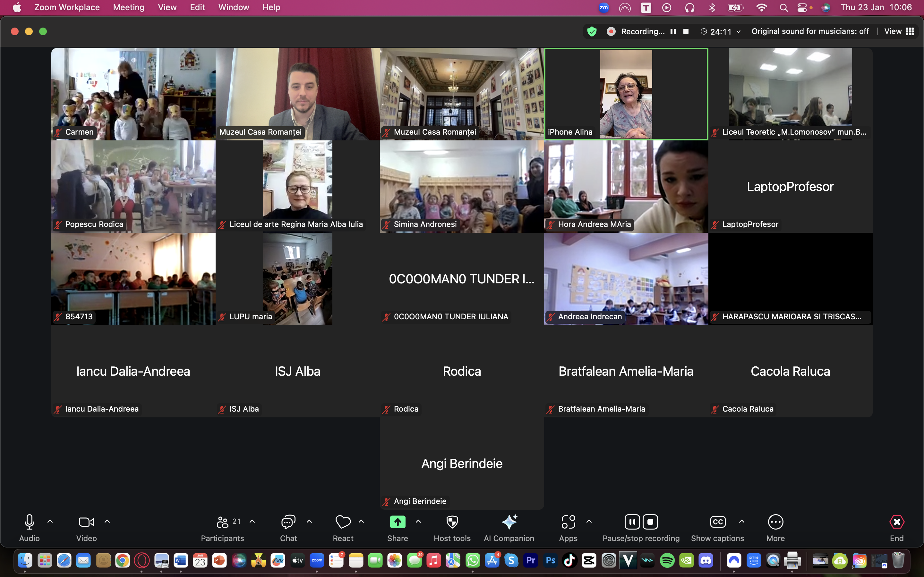Click the red End meeting button
This screenshot has width=924, height=577.
(x=896, y=522)
